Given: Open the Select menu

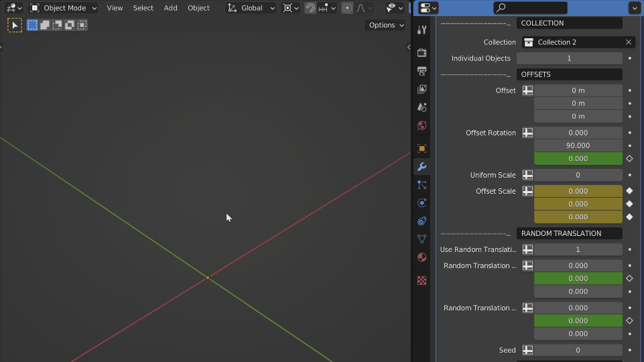Looking at the screenshot, I should [x=143, y=8].
